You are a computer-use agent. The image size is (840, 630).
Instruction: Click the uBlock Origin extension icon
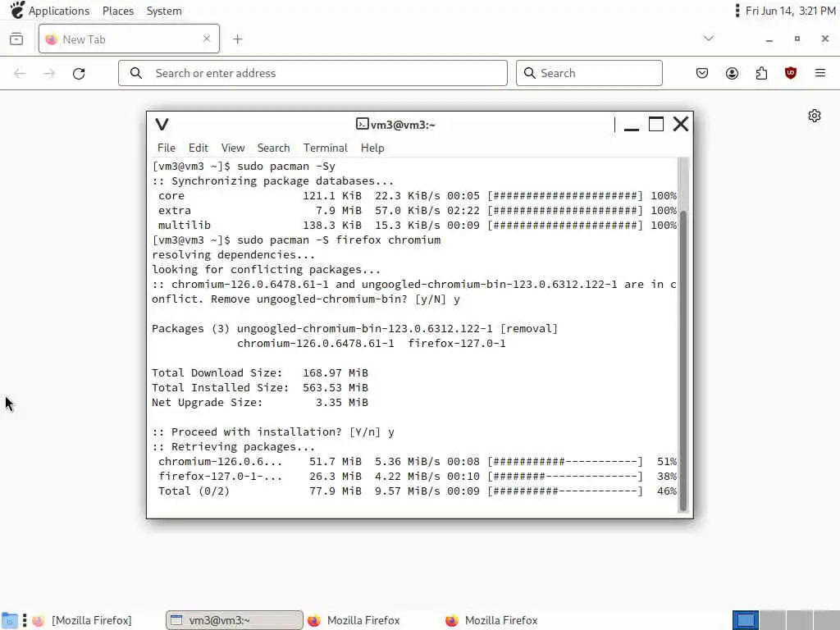coord(790,73)
